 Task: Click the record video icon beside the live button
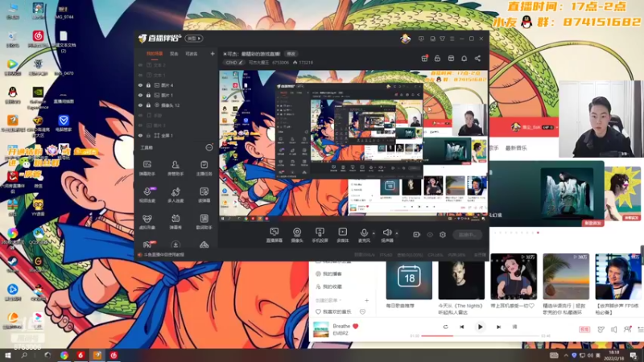pyautogui.click(x=416, y=234)
